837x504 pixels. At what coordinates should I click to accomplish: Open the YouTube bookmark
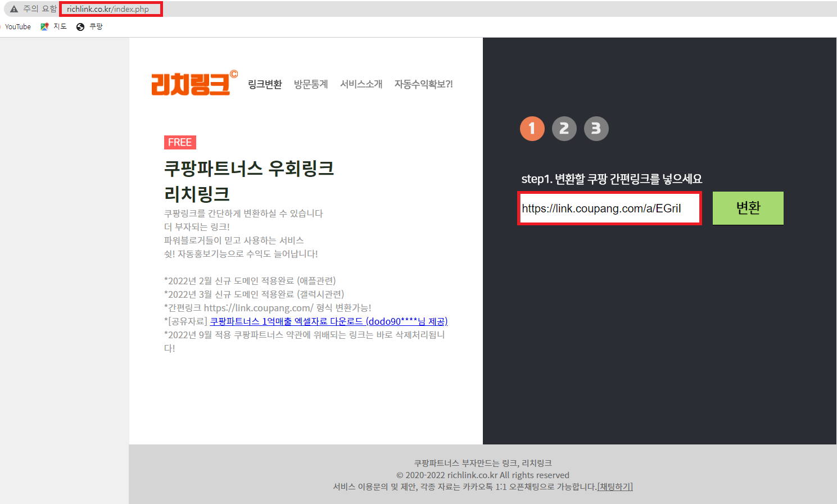tap(18, 26)
